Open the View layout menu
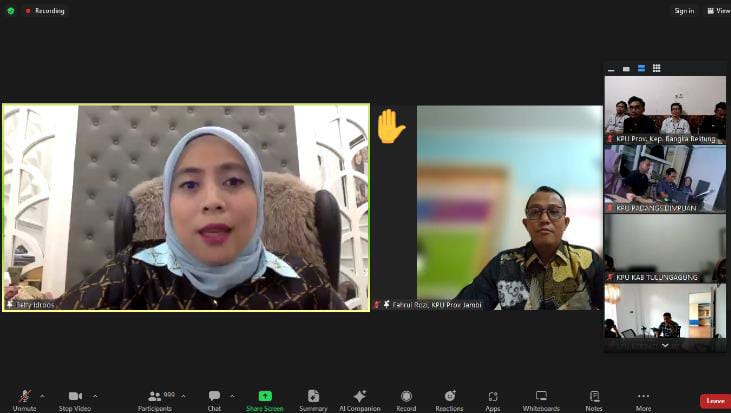731x413 pixels. 718,11
